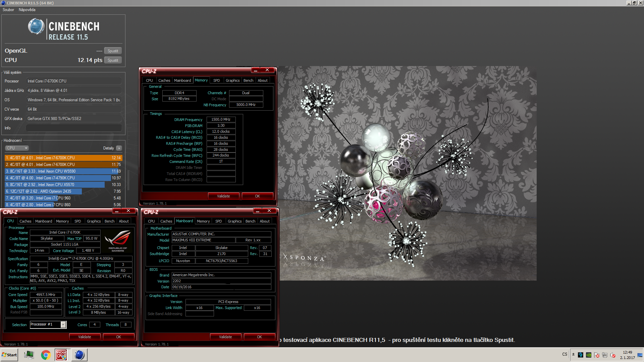Screen dimensions: 644x362
Task: Launch Google Chrome from the taskbar
Action: click(x=46, y=355)
